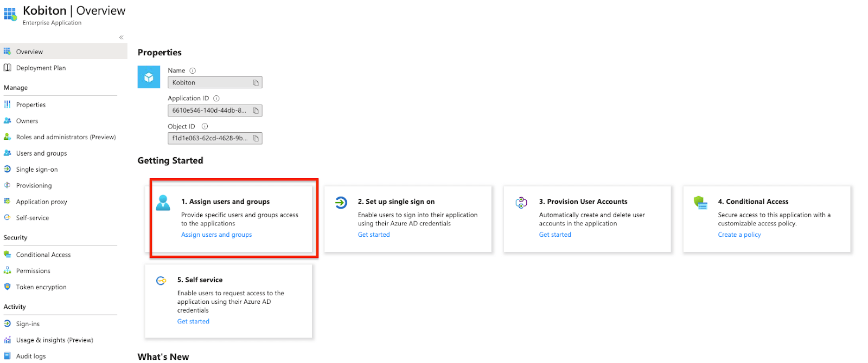Viewport: 868px width, 363px height.
Task: Click the arrow icon on single sign on card
Action: [x=341, y=203]
